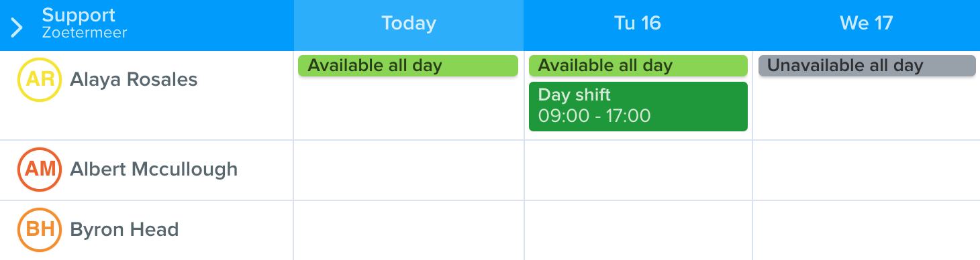Click Byron Head's empty We 17 cell
The height and width of the screenshot is (260, 980).
[x=867, y=231]
